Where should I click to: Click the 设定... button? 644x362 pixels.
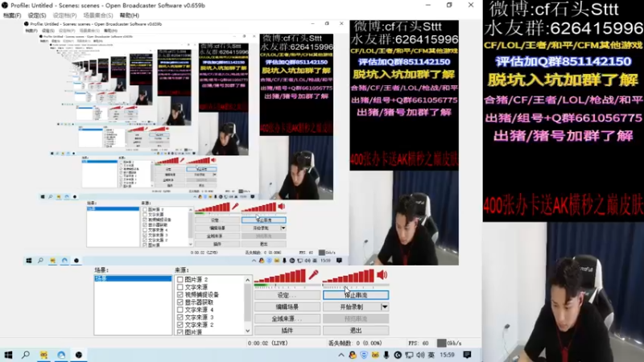[x=287, y=295]
